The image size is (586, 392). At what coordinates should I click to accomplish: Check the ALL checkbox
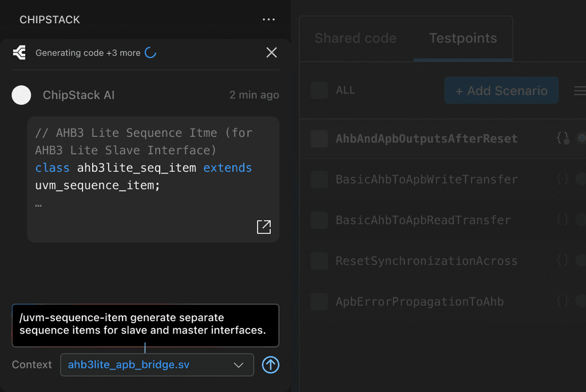319,90
